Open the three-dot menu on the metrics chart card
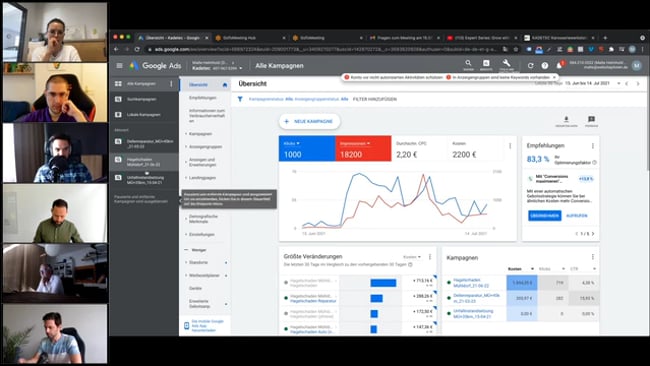The image size is (650, 366). [510, 146]
